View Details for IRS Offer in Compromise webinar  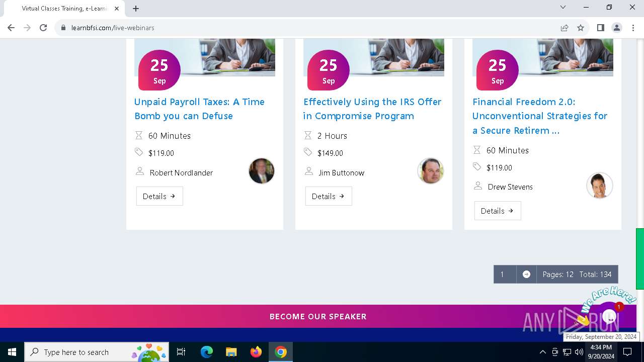(329, 196)
